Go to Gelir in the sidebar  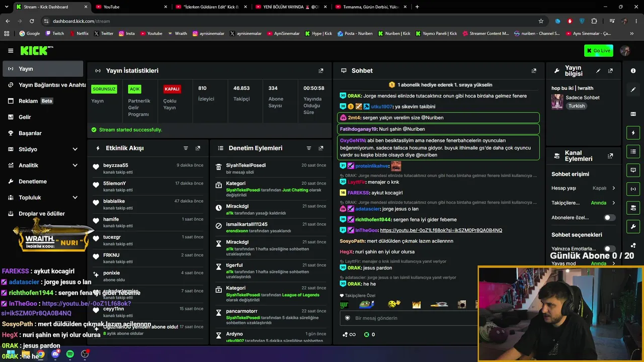pyautogui.click(x=43, y=117)
